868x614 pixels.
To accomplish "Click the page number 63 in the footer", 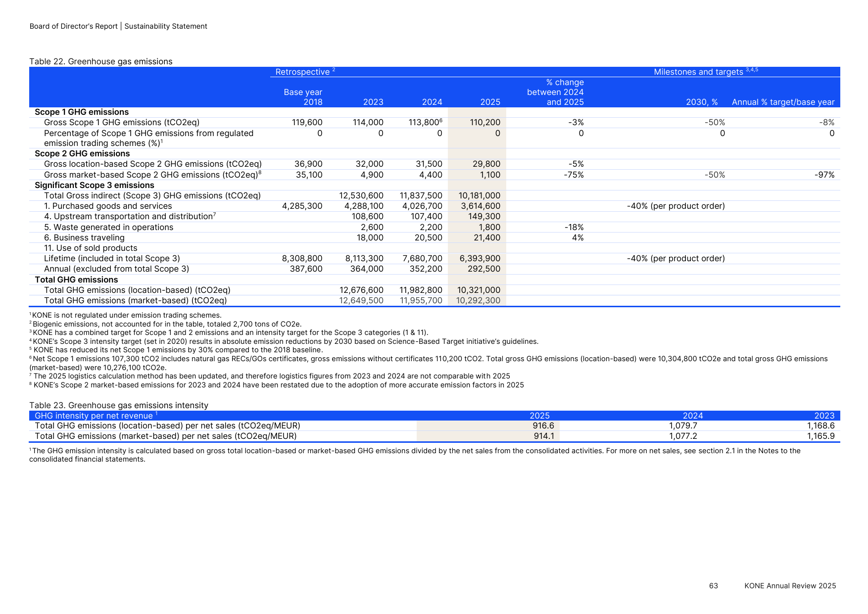I will point(714,586).
